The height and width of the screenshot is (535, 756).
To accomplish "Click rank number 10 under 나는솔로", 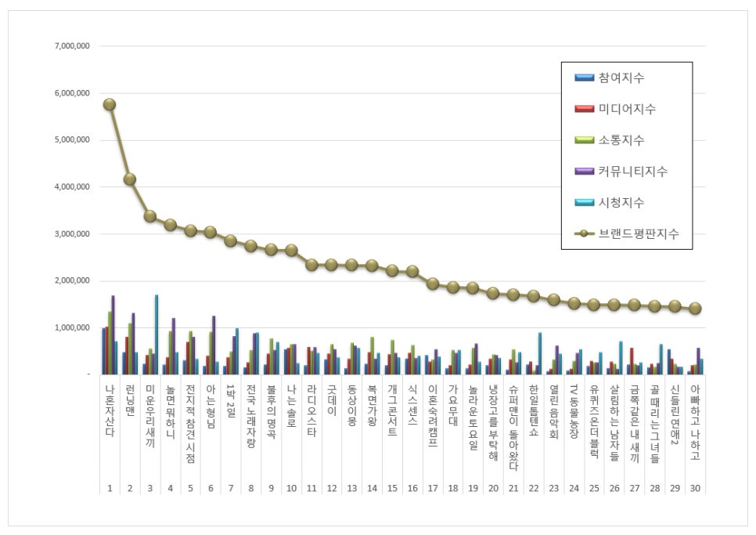I will 292,488.
